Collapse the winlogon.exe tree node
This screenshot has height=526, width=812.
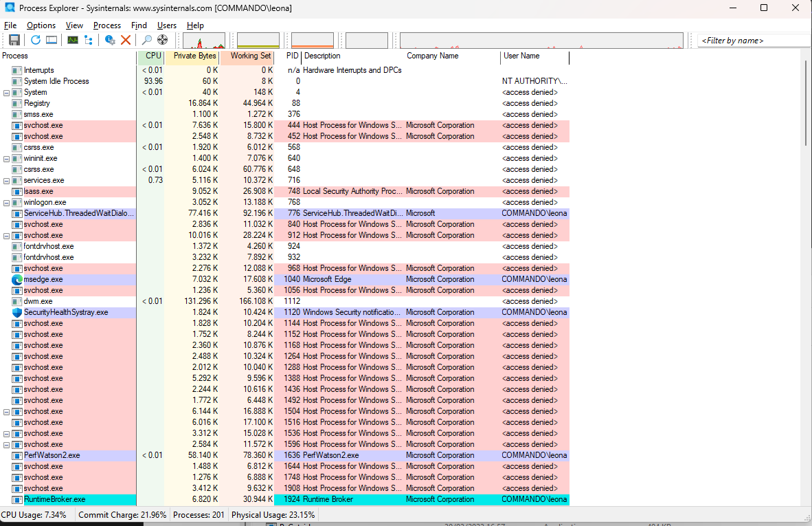coord(7,202)
